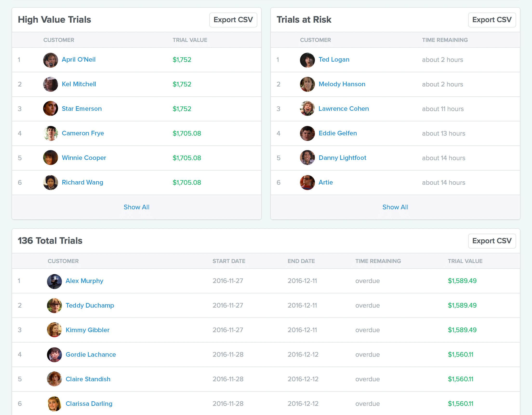Show all Trials at Risk
This screenshot has height=415, width=532.
pos(395,207)
